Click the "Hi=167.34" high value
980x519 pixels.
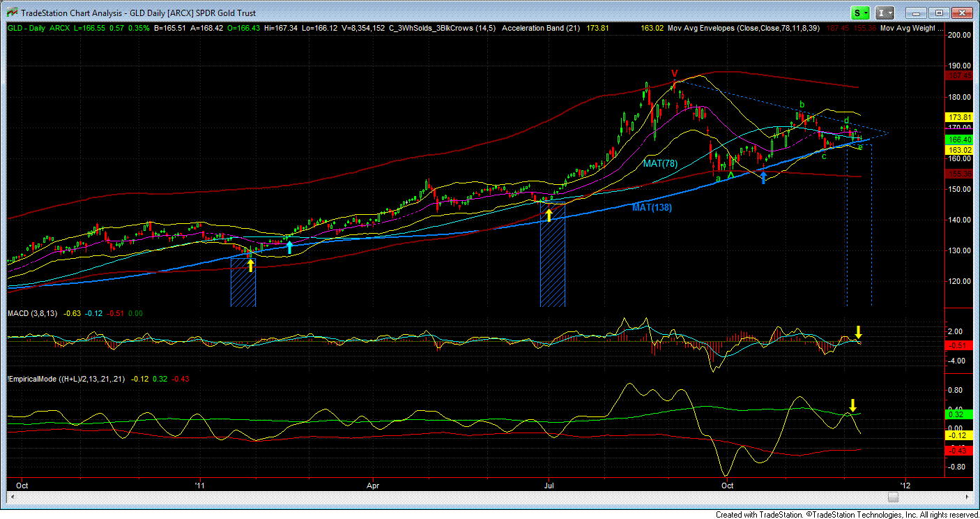tap(281, 28)
